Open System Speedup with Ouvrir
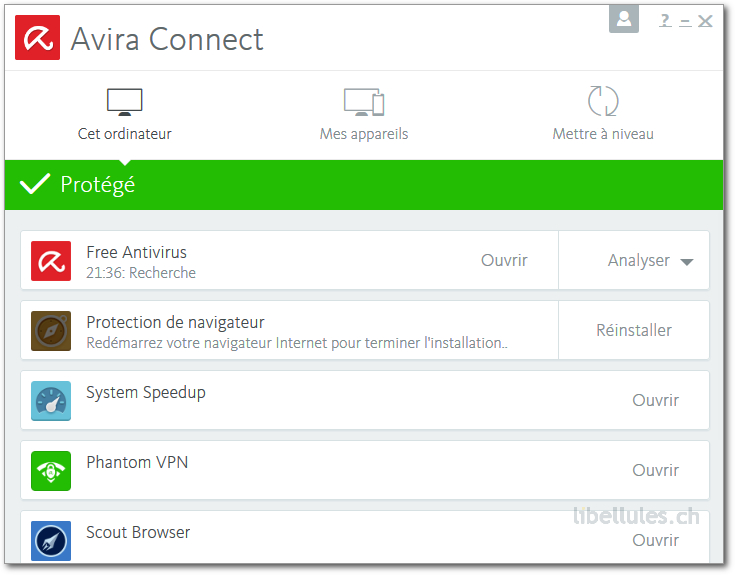This screenshot has width=735, height=575. tap(656, 400)
